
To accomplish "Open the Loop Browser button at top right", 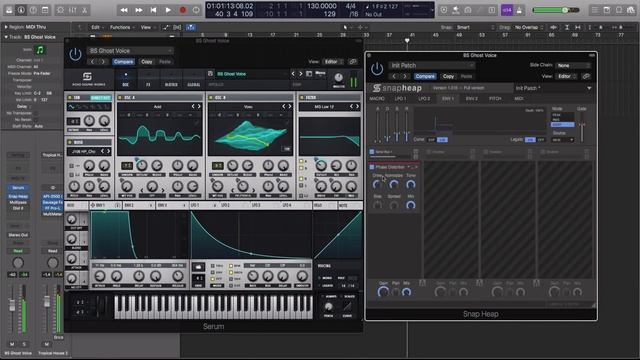I will pyautogui.click(x=619, y=10).
